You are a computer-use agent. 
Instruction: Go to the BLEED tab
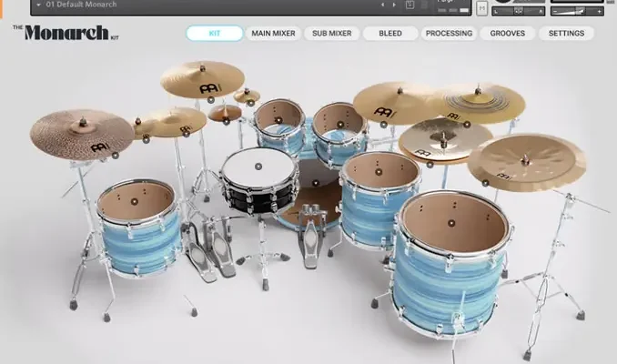pos(389,34)
